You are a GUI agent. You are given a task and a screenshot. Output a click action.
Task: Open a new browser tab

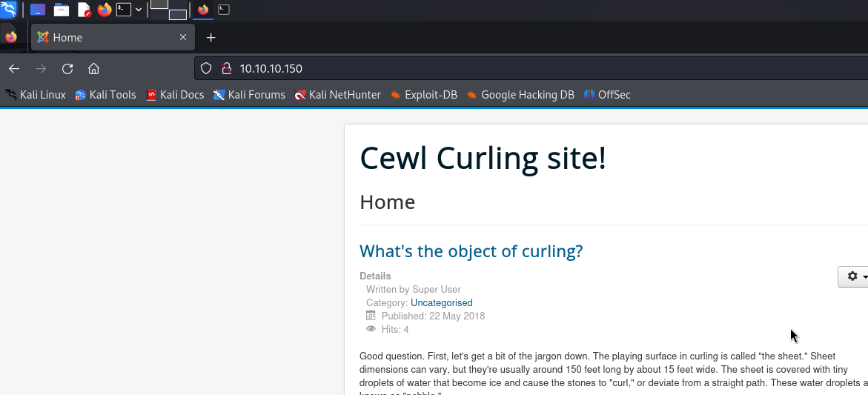coord(211,37)
